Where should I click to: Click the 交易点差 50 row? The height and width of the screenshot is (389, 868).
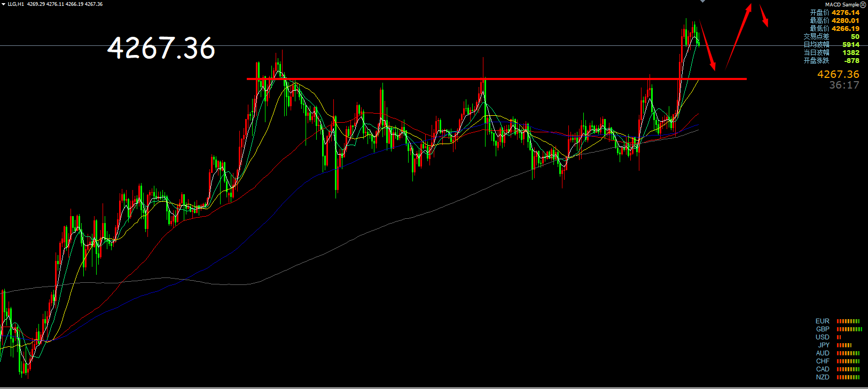coord(832,36)
